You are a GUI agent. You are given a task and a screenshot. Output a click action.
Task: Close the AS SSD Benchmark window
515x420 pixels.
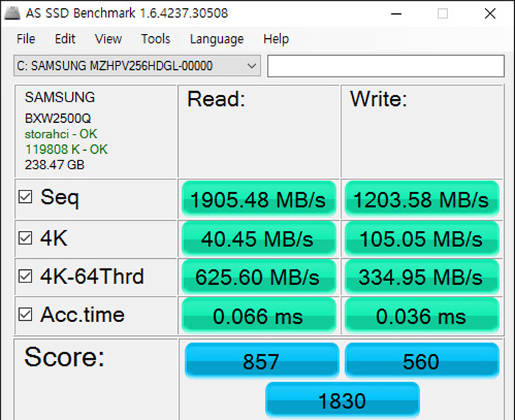490,14
